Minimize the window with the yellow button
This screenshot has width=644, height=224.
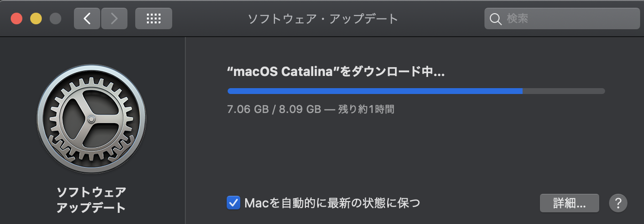pos(36,19)
